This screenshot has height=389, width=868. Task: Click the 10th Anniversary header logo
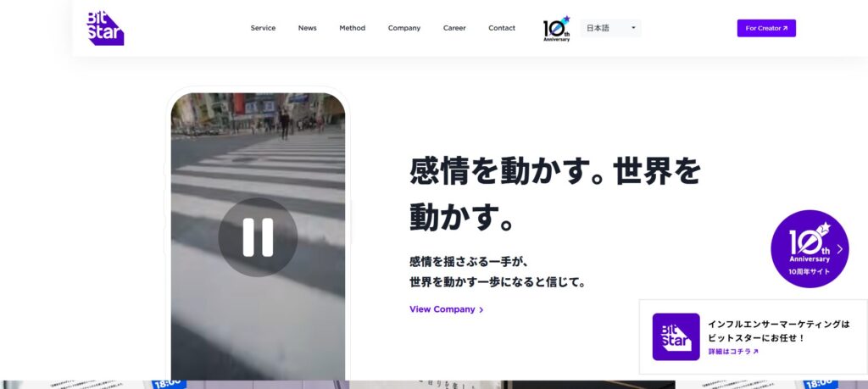[556, 29]
